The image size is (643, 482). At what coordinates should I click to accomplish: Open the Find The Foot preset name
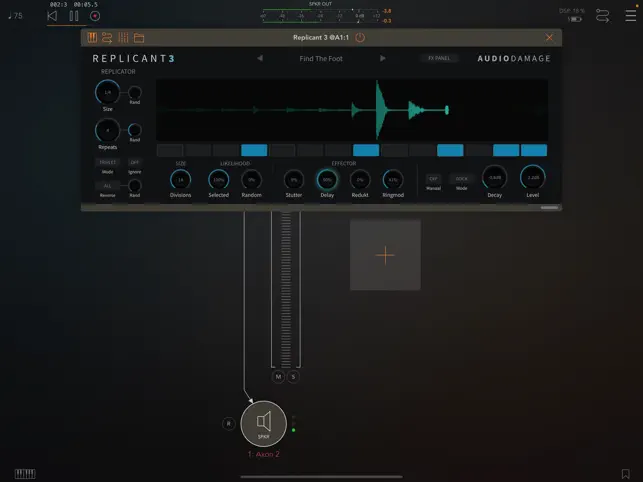pos(321,59)
